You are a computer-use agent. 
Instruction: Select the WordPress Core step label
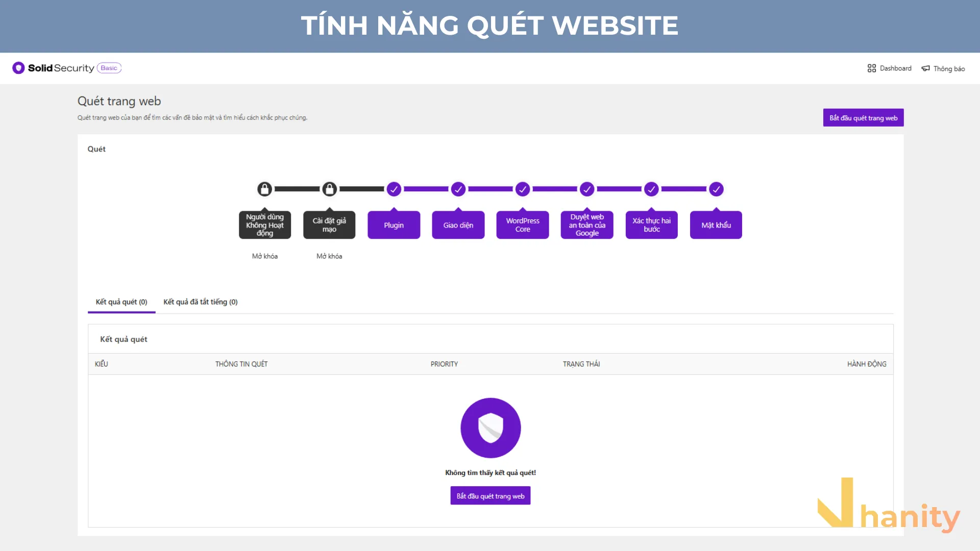[523, 225]
